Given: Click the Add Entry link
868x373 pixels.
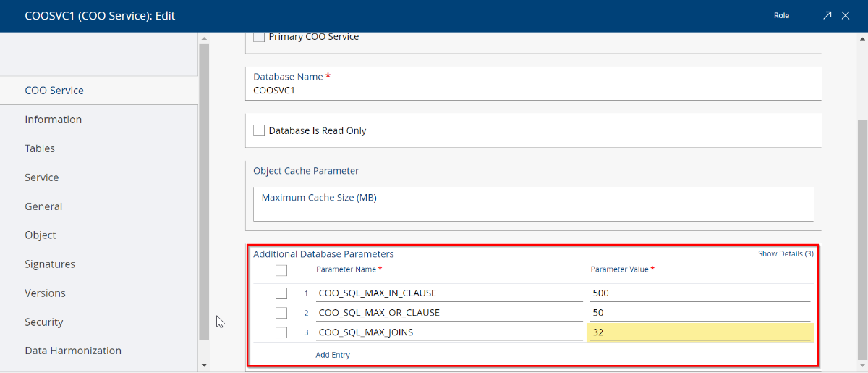Looking at the screenshot, I should 333,355.
